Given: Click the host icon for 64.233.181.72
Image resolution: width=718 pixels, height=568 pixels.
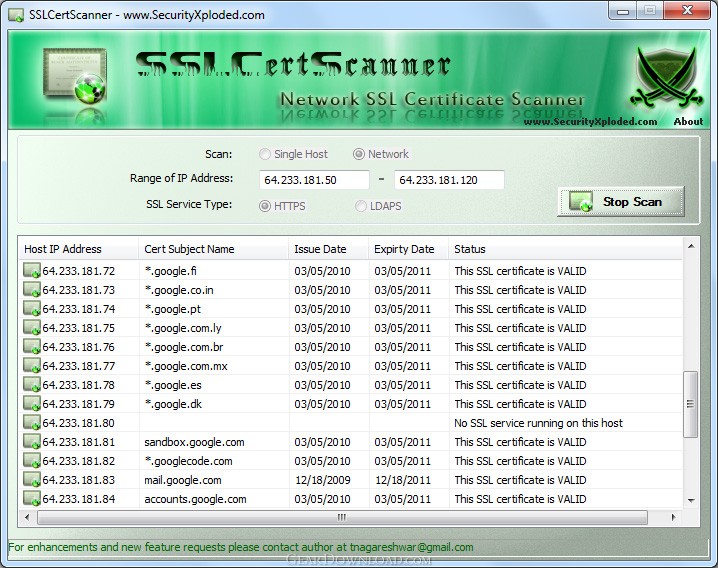Looking at the screenshot, I should (32, 271).
